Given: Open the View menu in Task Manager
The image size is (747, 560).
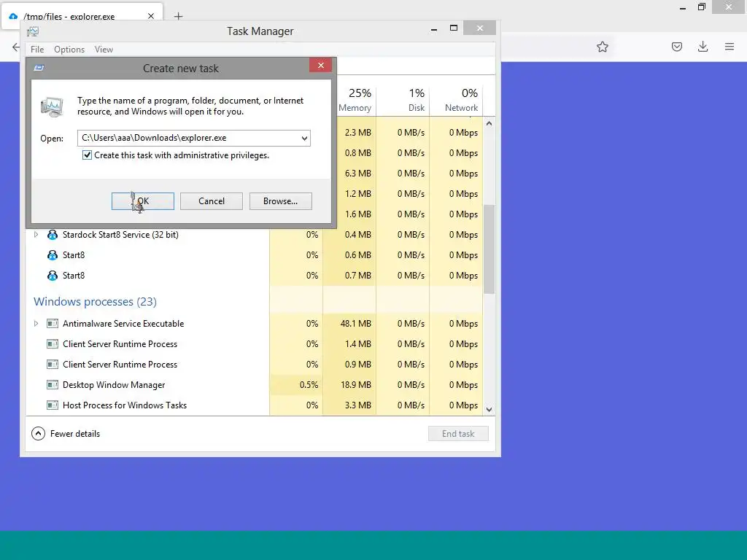Looking at the screenshot, I should pos(104,50).
